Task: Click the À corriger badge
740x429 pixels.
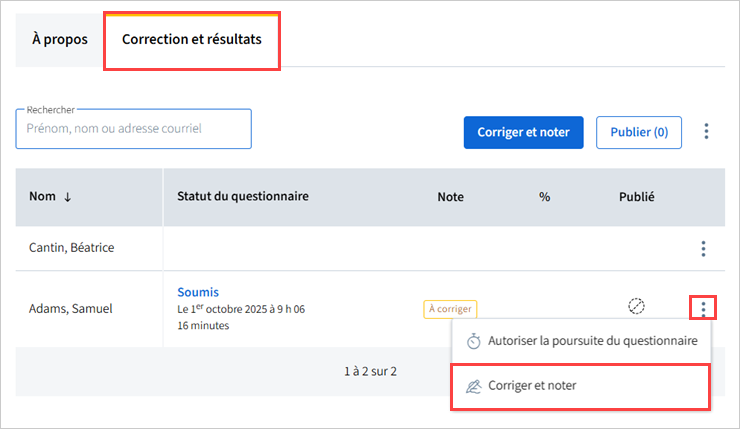Action: [450, 309]
